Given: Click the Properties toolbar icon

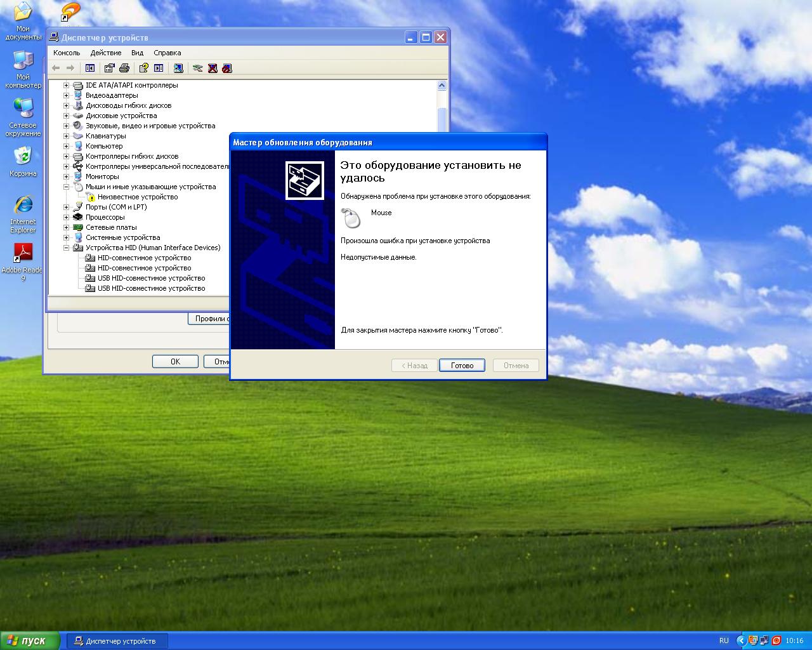Looking at the screenshot, I should coord(109,68).
